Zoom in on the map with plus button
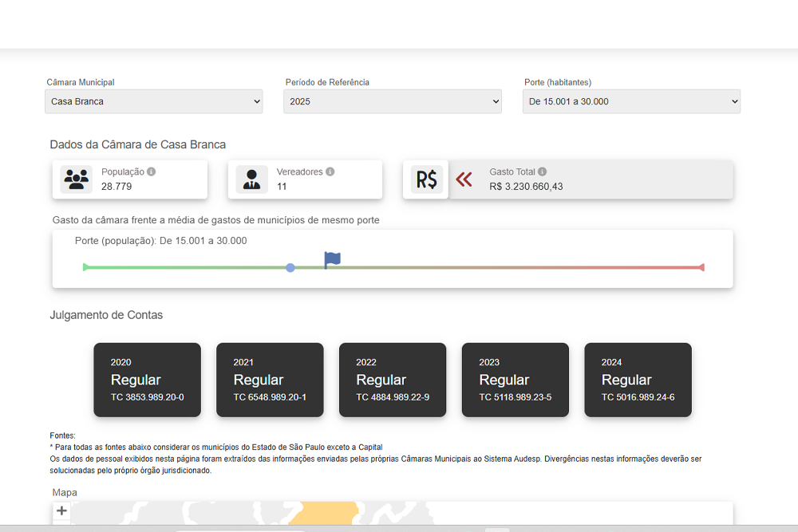Viewport: 798px width, 532px height. coord(61,510)
